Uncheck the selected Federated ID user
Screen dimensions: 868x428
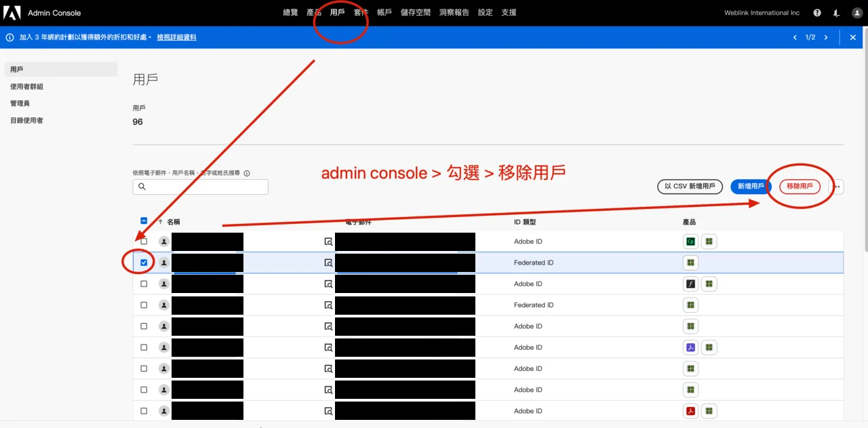(x=144, y=262)
